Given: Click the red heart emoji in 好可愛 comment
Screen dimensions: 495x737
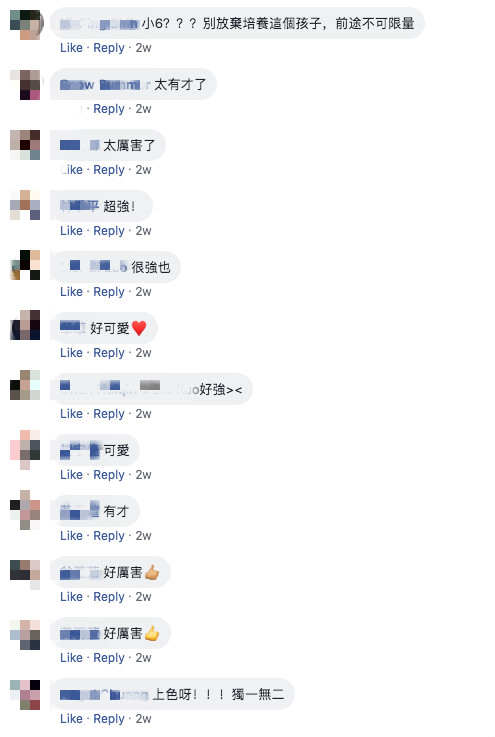Looking at the screenshot, I should coord(139,328).
